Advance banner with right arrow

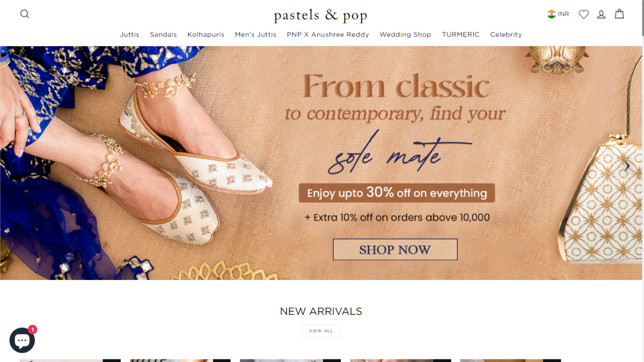tap(627, 166)
